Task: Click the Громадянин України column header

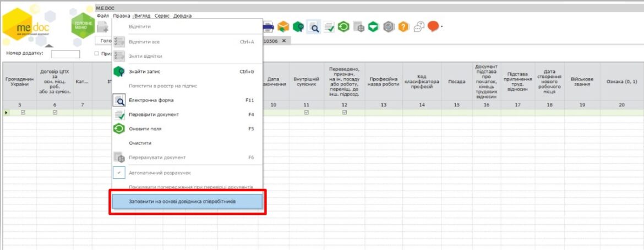Action: (20, 81)
